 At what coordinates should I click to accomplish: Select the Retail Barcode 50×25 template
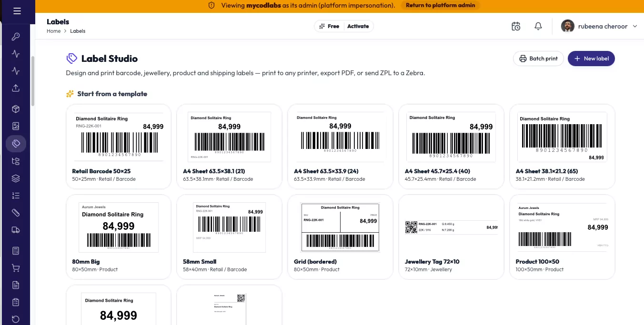118,147
